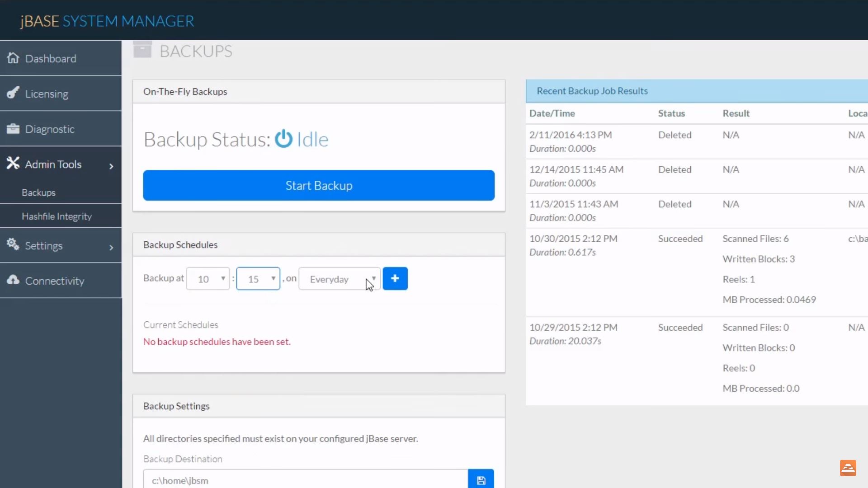Click 'No backup schedules have been set.' message
Viewport: 868px width, 488px height.
point(217,342)
